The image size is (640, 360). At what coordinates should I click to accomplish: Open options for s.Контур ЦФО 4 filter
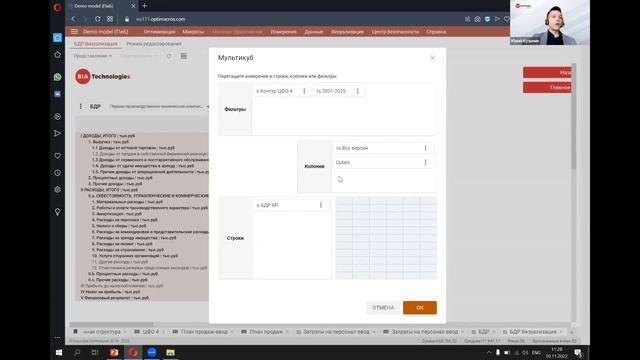pyautogui.click(x=304, y=91)
